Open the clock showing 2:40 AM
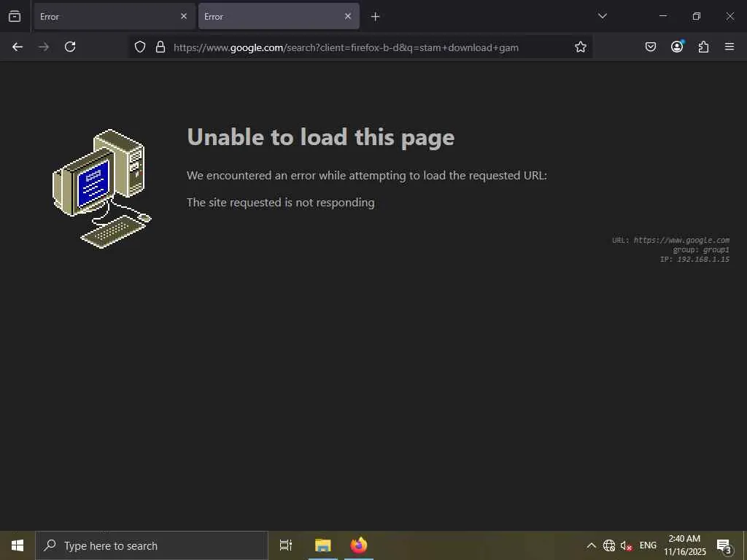Image resolution: width=747 pixels, height=560 pixels. [x=684, y=545]
